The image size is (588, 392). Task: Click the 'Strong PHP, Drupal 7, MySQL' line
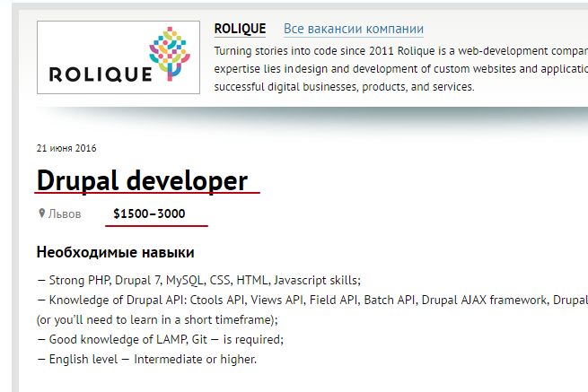[x=199, y=281]
